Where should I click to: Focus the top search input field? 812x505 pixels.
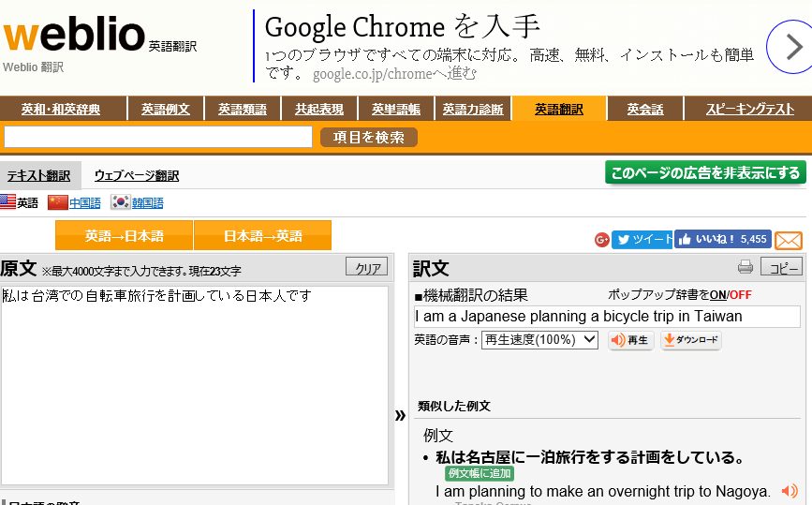158,137
